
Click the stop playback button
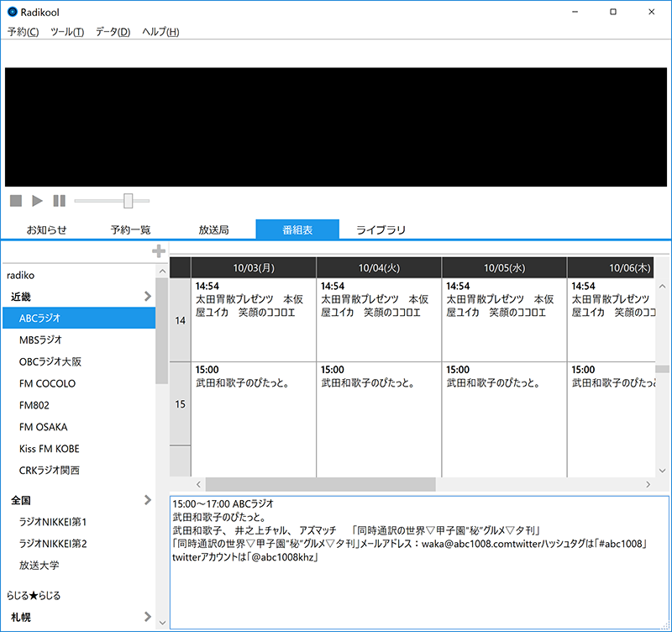pos(16,201)
